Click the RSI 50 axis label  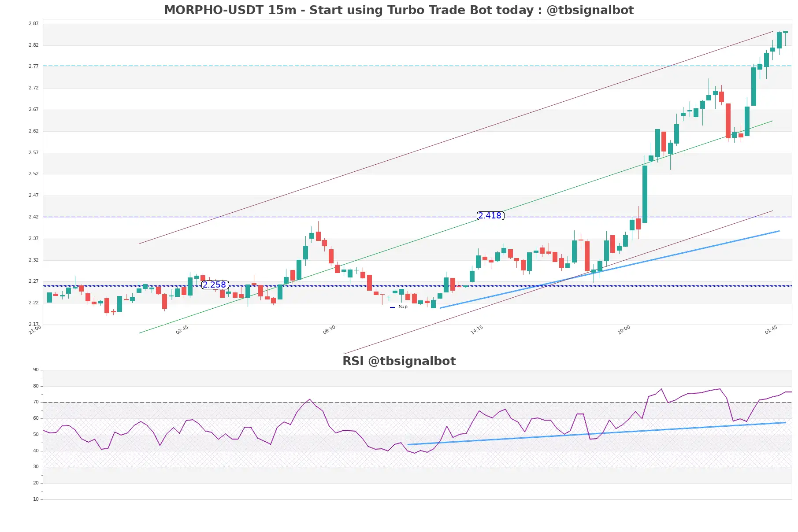[36, 434]
